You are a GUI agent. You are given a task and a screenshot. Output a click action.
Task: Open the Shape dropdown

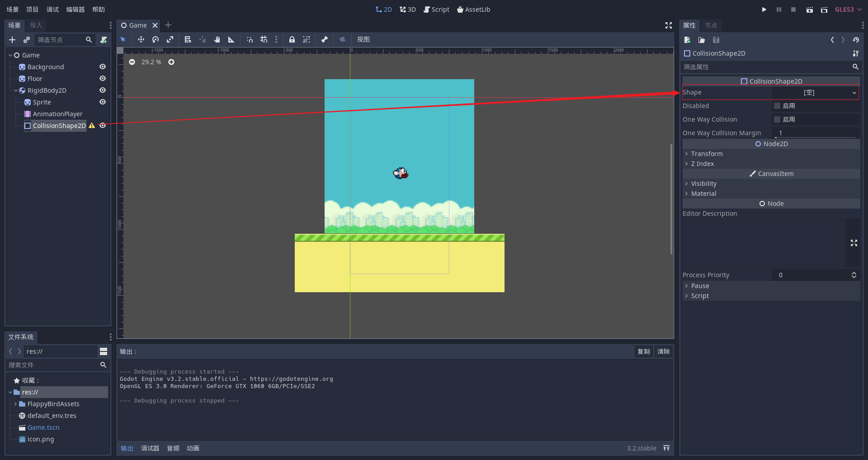point(815,92)
